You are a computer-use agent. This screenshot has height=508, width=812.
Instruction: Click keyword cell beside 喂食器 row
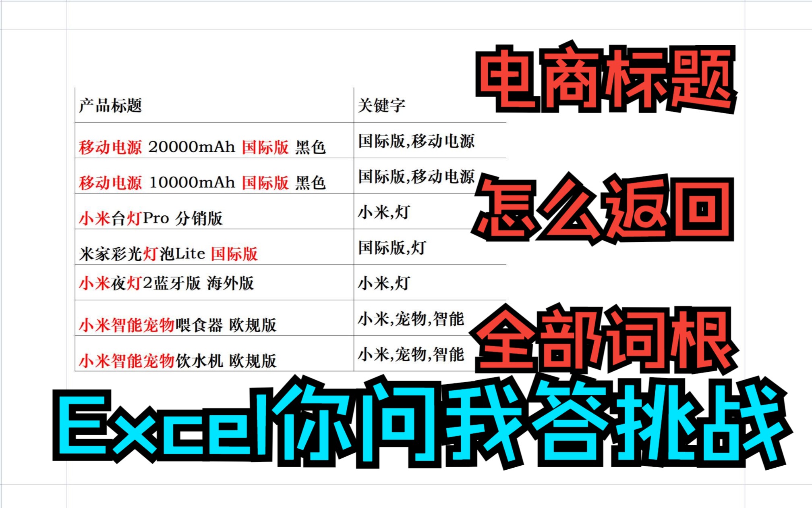pyautogui.click(x=430, y=318)
